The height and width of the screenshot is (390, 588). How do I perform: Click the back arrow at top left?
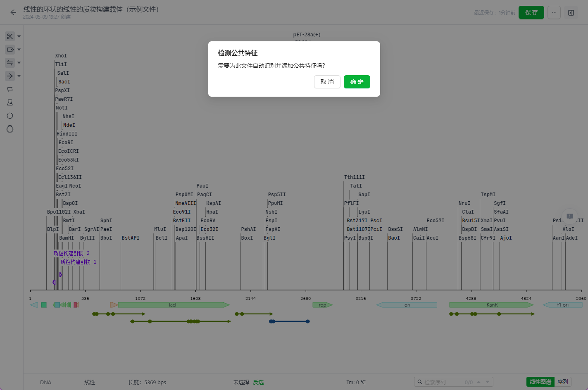point(13,12)
